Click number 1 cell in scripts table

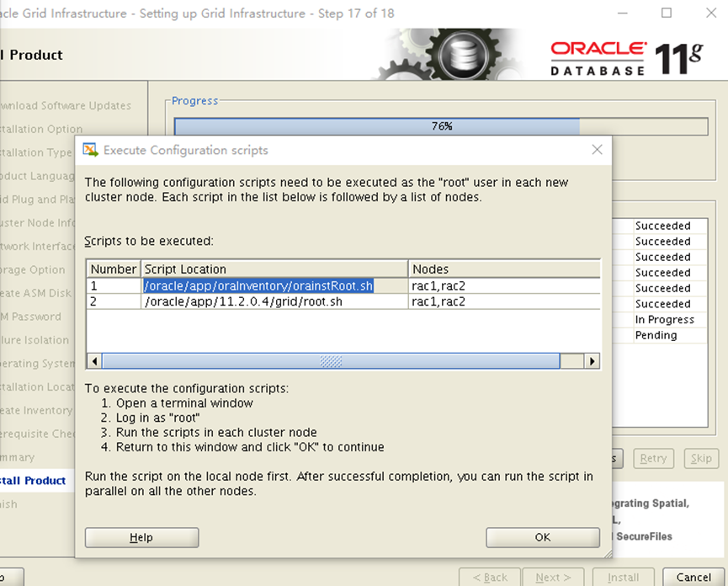(114, 285)
